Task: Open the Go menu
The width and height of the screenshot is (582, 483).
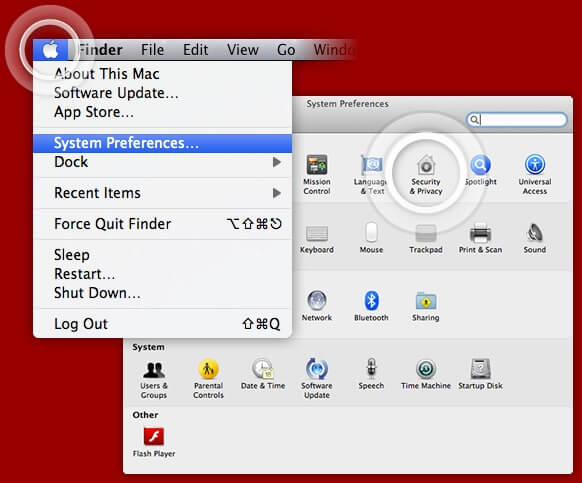Action: (286, 50)
